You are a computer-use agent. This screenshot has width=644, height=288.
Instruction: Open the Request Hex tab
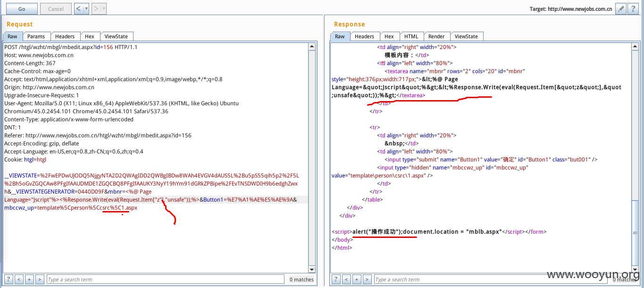[90, 36]
